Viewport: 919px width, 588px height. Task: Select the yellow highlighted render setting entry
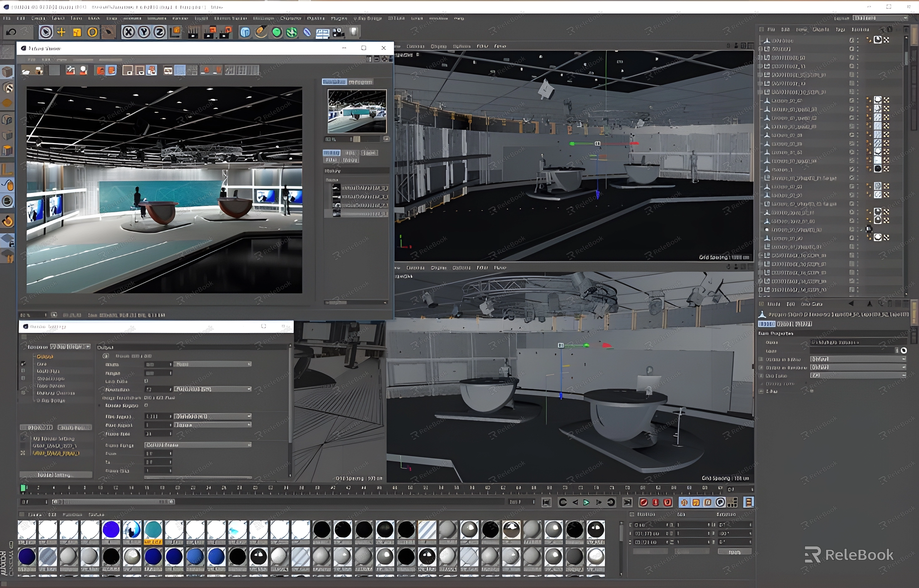[56, 453]
